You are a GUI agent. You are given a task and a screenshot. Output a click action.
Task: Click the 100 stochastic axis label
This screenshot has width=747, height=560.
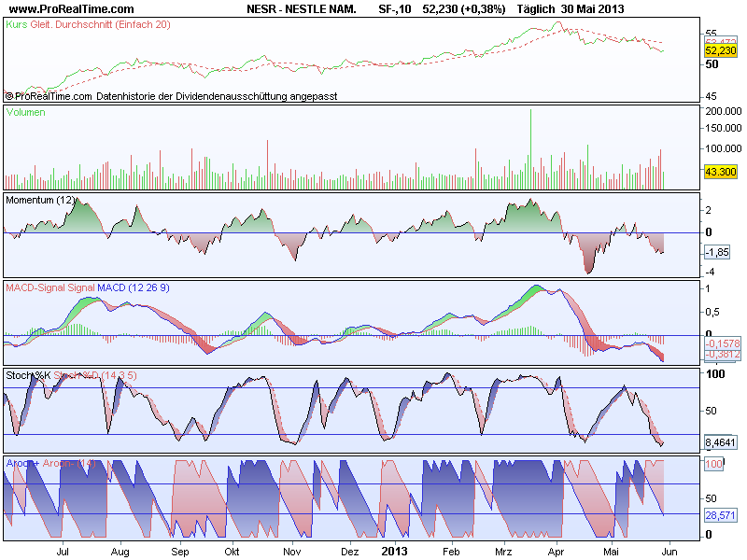point(715,374)
